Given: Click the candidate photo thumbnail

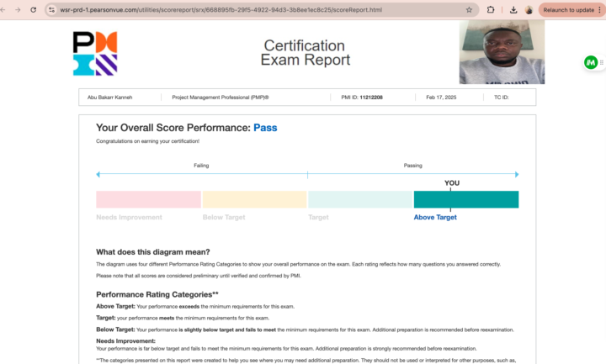Looking at the screenshot, I should [502, 52].
